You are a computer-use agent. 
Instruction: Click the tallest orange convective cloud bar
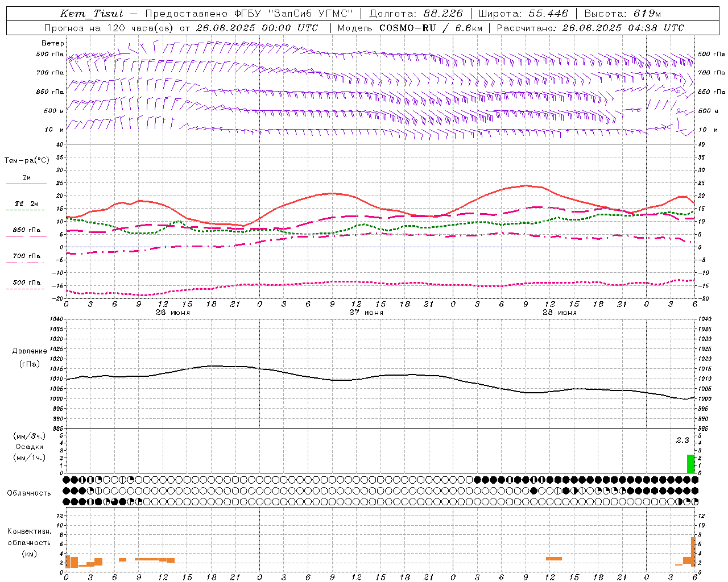[x=693, y=552]
